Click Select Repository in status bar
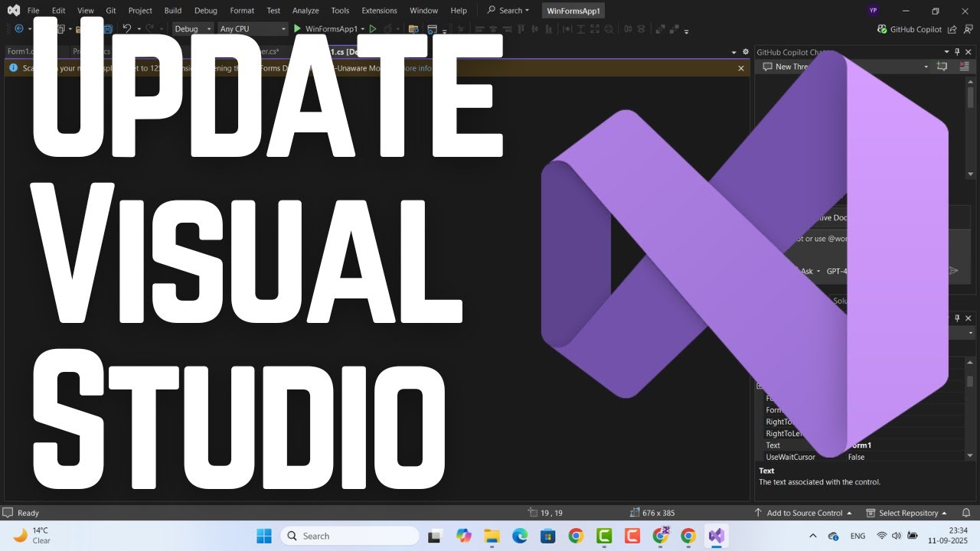The image size is (980, 551). pos(906,513)
